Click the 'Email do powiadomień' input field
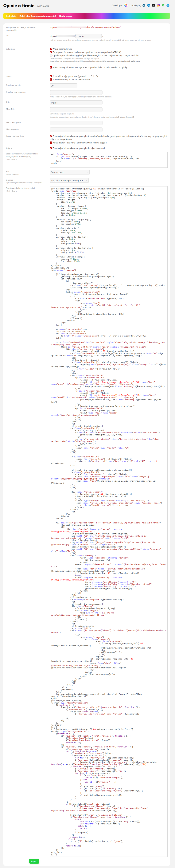The width and height of the screenshot is (175, 868). click(76, 92)
